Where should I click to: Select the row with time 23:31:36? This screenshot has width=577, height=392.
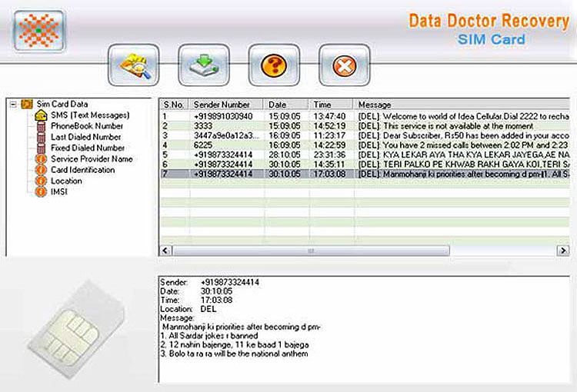tap(365, 154)
